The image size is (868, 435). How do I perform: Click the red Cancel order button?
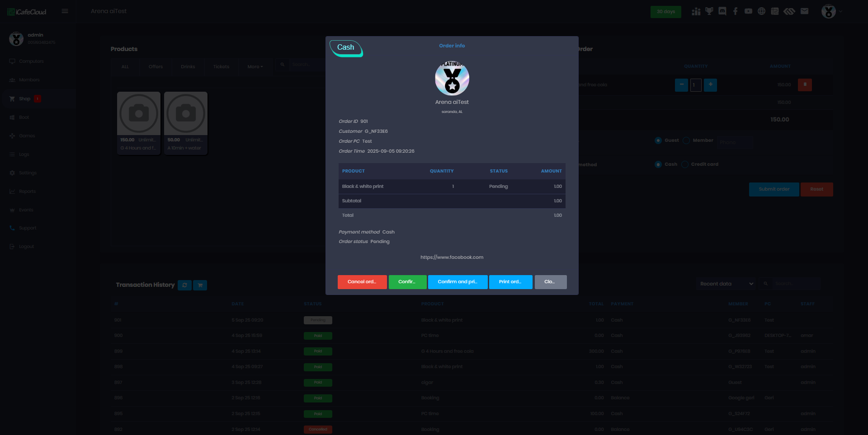pyautogui.click(x=362, y=282)
